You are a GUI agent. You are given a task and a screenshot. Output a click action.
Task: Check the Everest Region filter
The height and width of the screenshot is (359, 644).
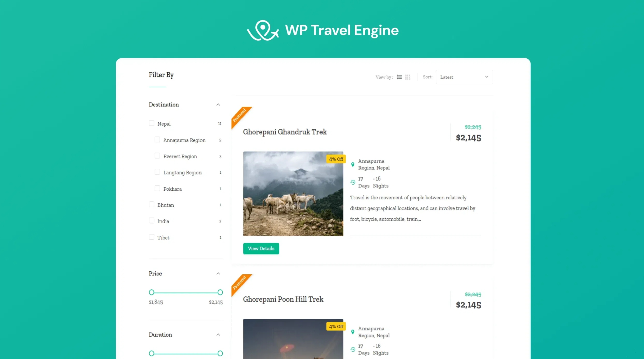pos(157,156)
